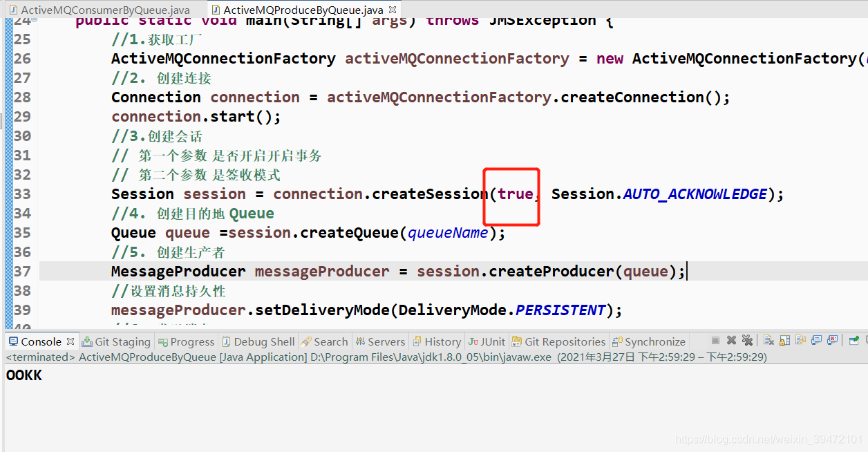868x452 pixels.
Task: Open the History view tab
Action: tap(437, 341)
